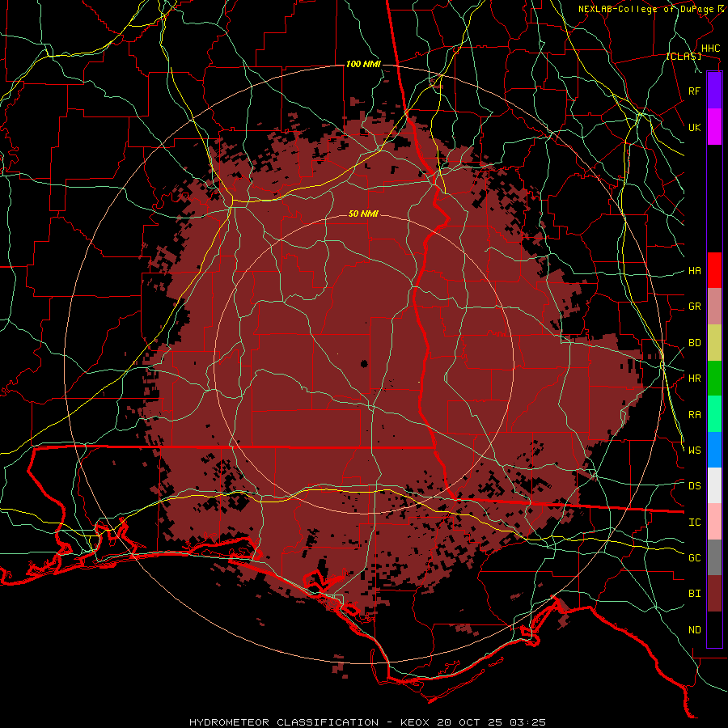Click the 03:25 timestamp
Screen dimensions: 728x728
(527, 722)
